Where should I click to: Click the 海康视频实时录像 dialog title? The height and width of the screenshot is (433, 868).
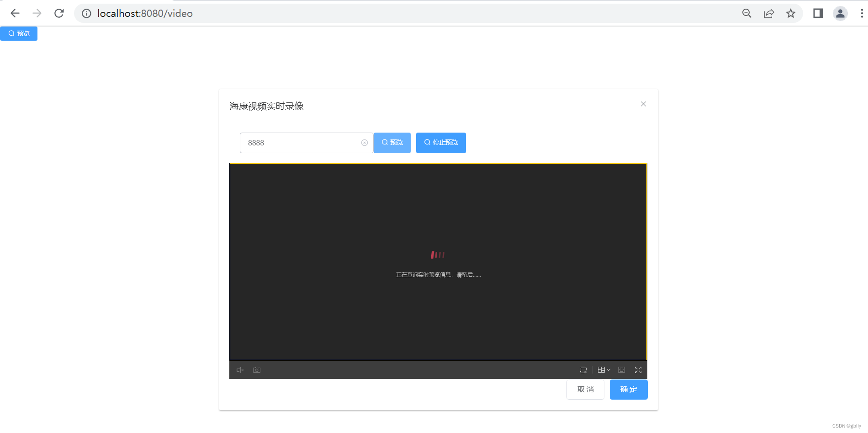tap(266, 106)
